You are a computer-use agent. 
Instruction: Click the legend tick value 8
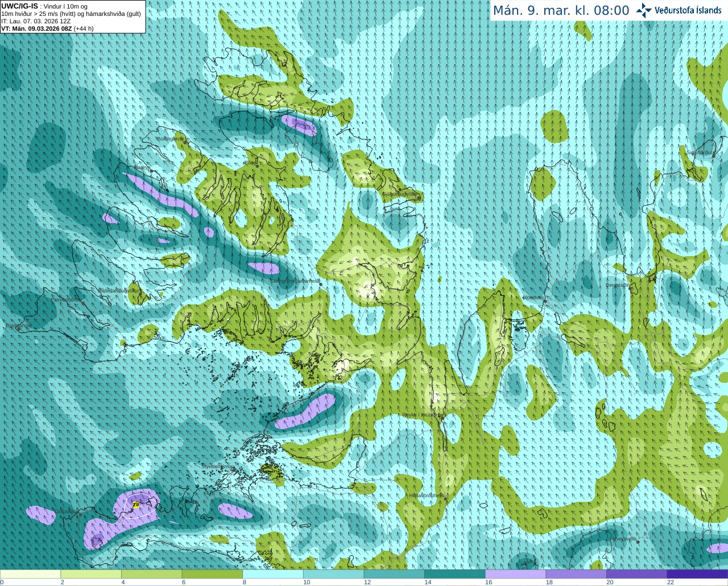(x=244, y=582)
